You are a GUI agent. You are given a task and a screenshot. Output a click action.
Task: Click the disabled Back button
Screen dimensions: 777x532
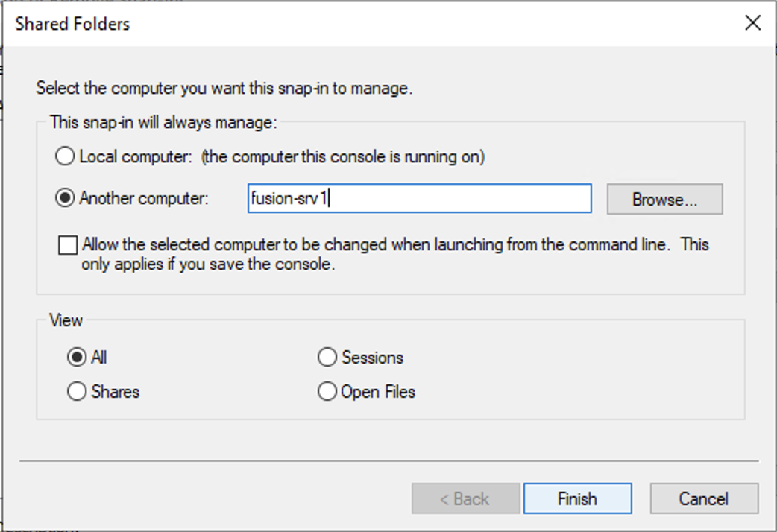pyautogui.click(x=465, y=498)
